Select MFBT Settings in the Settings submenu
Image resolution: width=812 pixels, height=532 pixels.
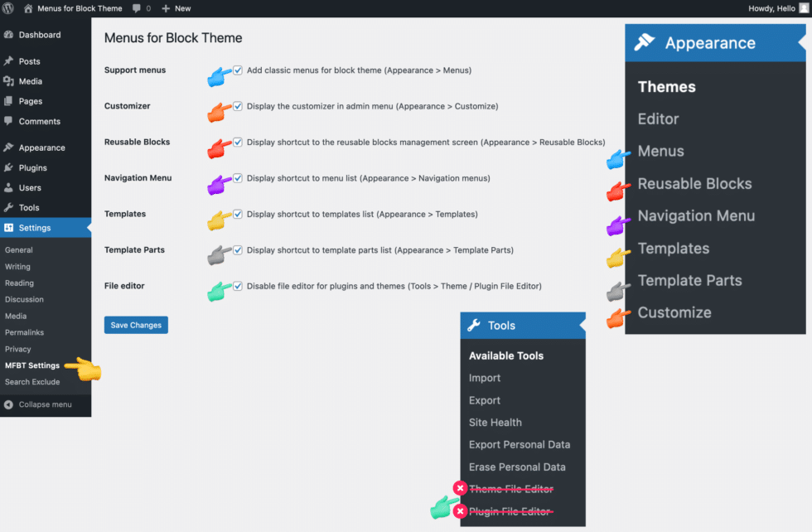pyautogui.click(x=32, y=365)
